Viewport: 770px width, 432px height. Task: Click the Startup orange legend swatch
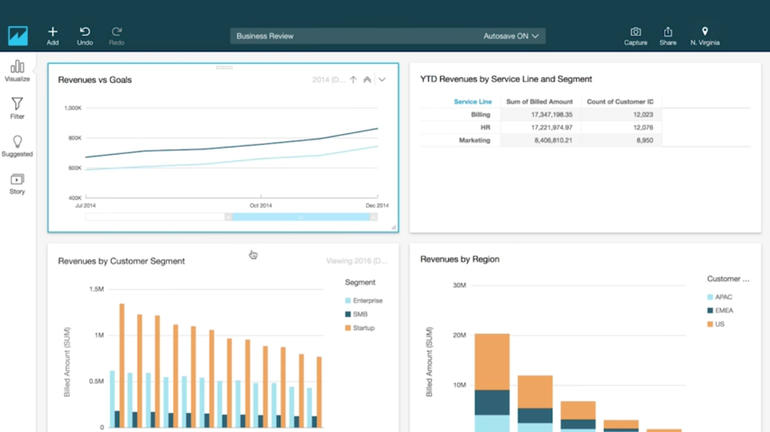(348, 328)
